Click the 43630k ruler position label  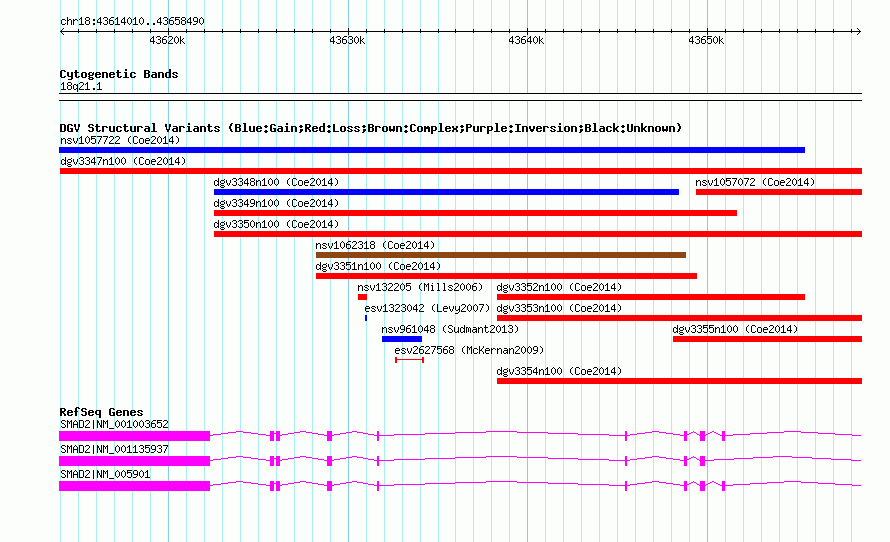(x=347, y=40)
